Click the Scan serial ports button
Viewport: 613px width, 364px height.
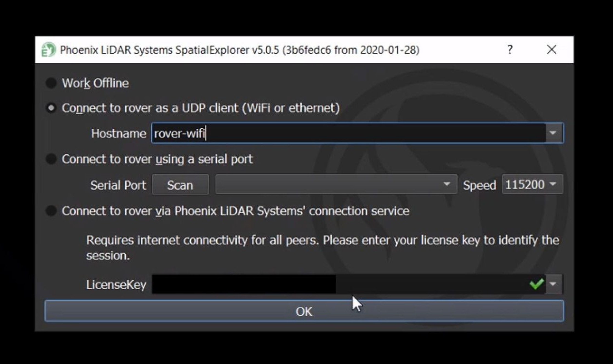tap(180, 185)
